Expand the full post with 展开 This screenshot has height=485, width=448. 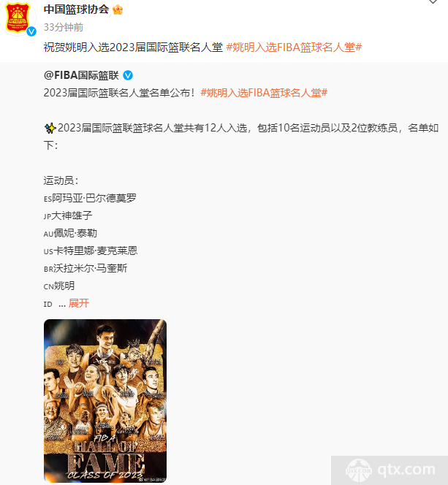79,303
